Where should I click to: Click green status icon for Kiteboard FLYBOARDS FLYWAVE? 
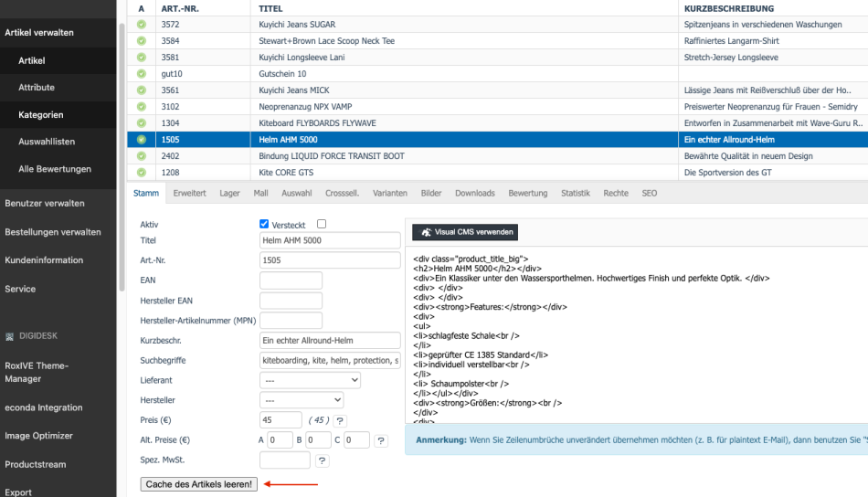pos(142,122)
